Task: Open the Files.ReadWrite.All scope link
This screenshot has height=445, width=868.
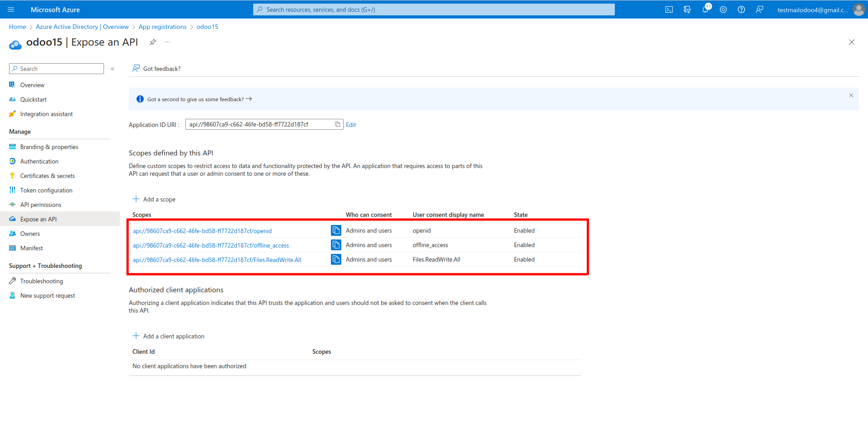Action: tap(217, 260)
